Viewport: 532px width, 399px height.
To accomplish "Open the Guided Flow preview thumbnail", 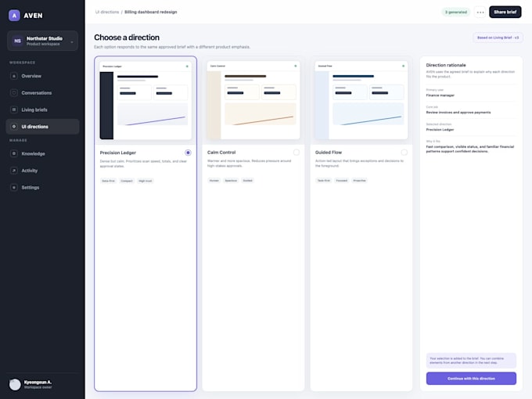I will point(361,100).
